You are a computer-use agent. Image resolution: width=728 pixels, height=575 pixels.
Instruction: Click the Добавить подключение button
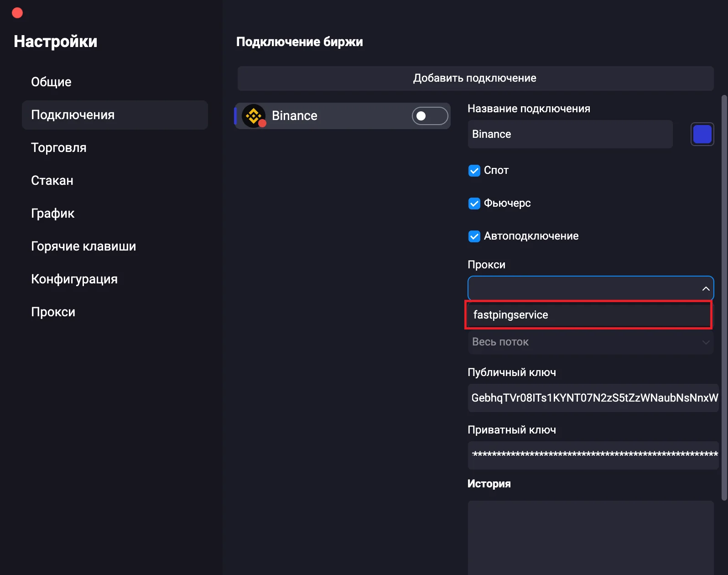pos(475,78)
